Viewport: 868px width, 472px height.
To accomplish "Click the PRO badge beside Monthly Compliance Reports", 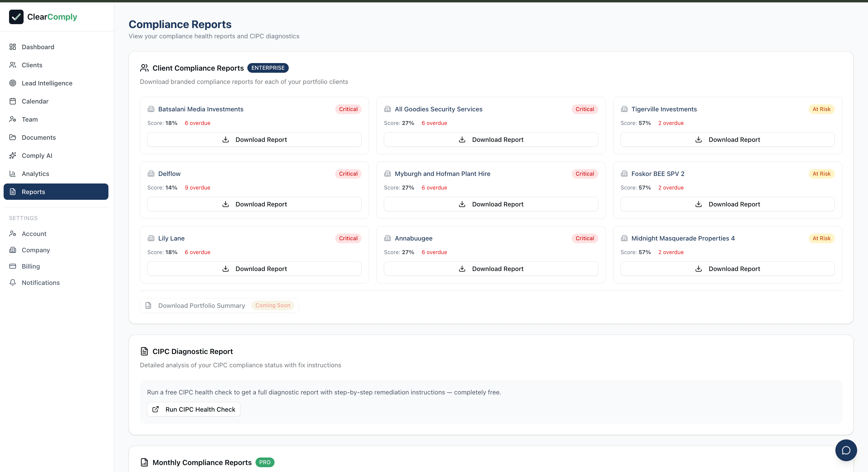I will pos(265,463).
